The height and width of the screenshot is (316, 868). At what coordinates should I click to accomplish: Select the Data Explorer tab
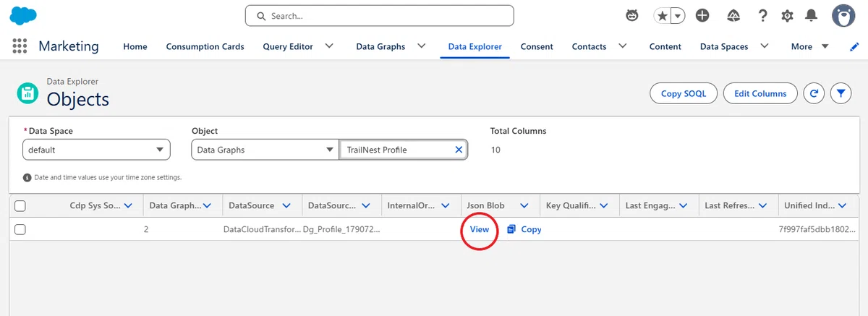(x=475, y=46)
